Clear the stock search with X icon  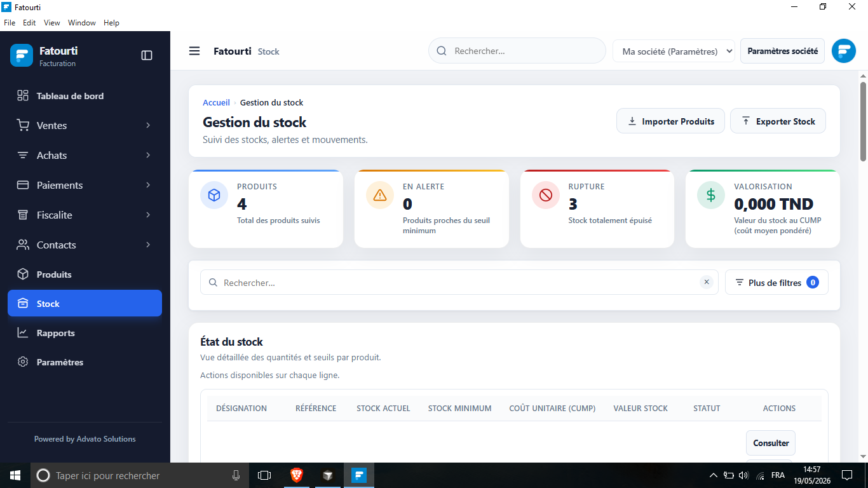707,282
